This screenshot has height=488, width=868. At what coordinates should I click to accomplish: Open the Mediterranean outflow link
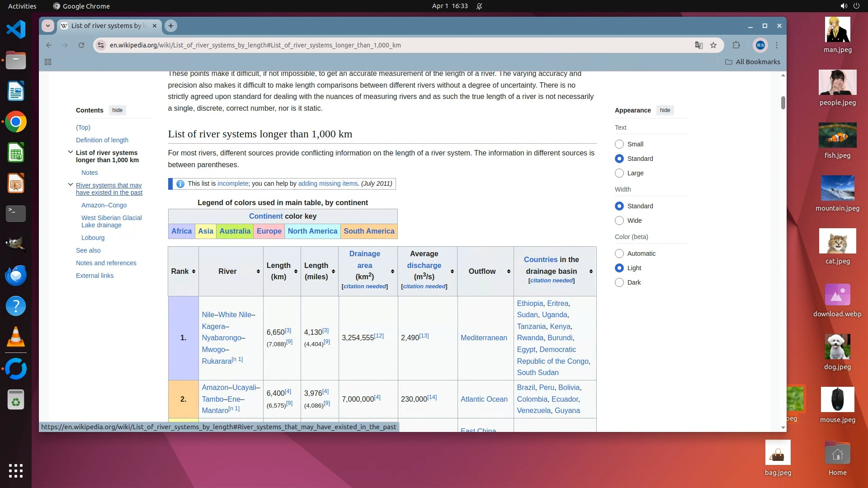click(483, 338)
